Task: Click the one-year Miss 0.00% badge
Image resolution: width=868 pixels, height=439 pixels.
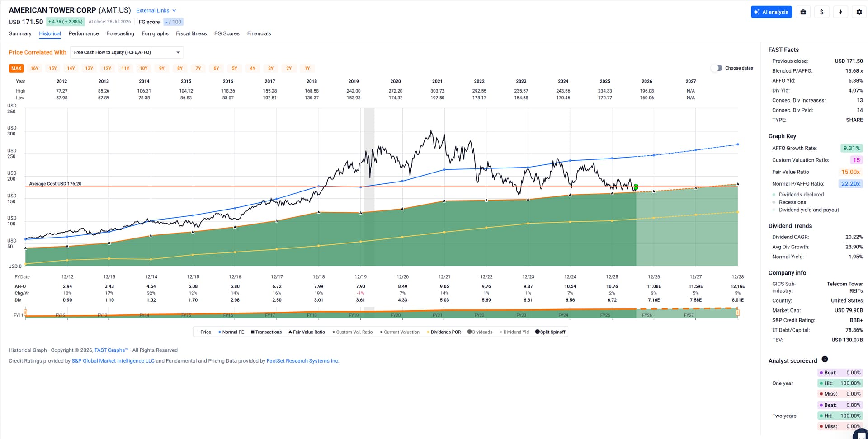Action: click(x=840, y=394)
